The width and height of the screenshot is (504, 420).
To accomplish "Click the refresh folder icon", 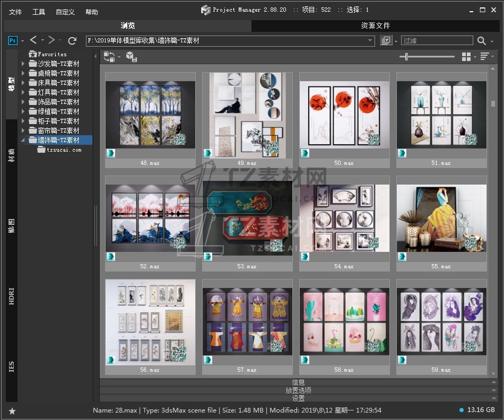I will point(73,40).
